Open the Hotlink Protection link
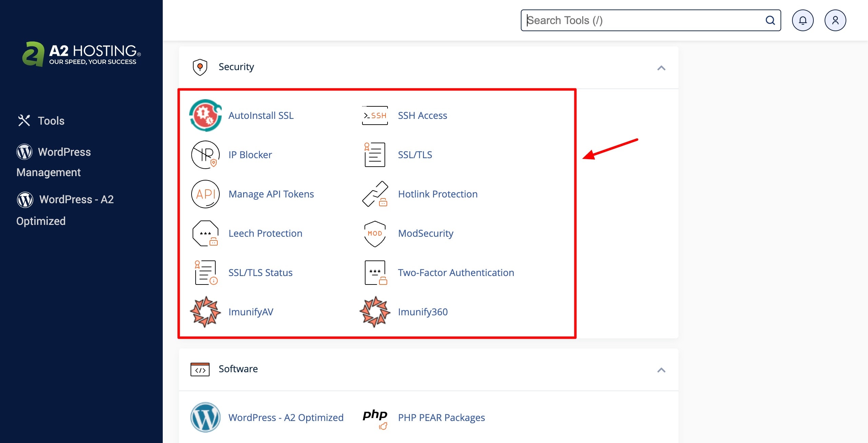Screen dimensions: 868x443 coord(438,194)
